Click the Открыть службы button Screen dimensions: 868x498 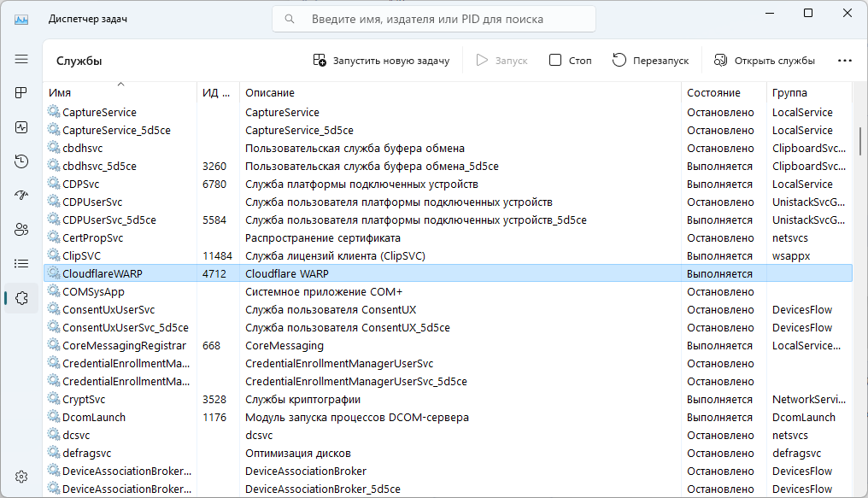tap(764, 61)
